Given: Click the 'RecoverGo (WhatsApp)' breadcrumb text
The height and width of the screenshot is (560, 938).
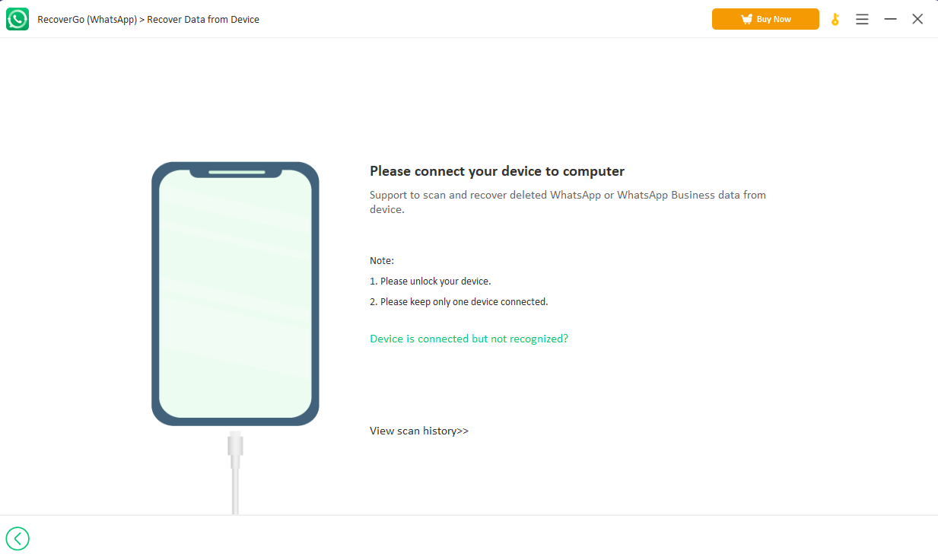Looking at the screenshot, I should (87, 20).
